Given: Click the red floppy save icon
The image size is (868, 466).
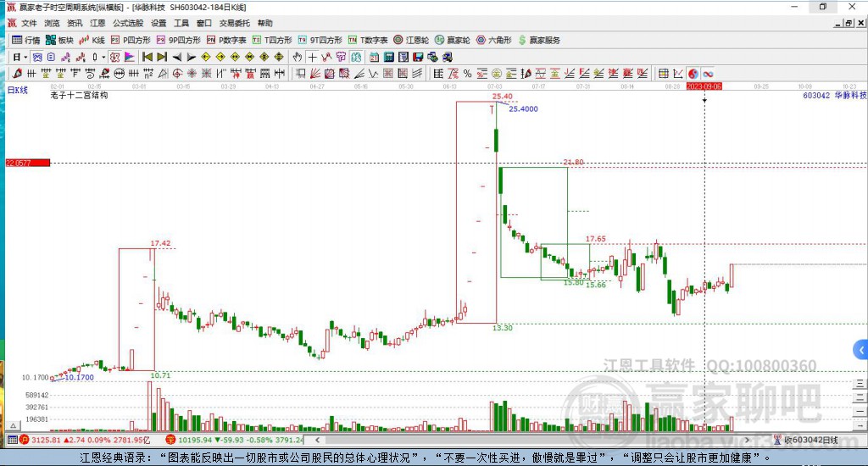Looking at the screenshot, I should click(418, 57).
